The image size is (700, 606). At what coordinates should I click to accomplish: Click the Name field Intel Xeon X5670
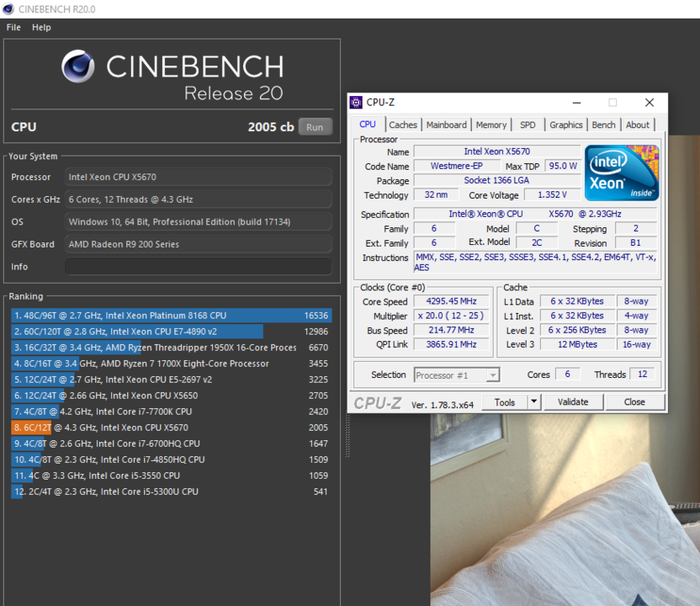coord(497,151)
